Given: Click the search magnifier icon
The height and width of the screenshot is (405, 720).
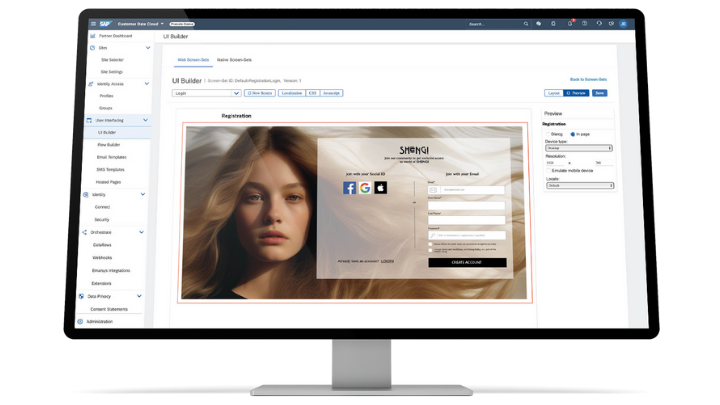Looking at the screenshot, I should pyautogui.click(x=526, y=24).
